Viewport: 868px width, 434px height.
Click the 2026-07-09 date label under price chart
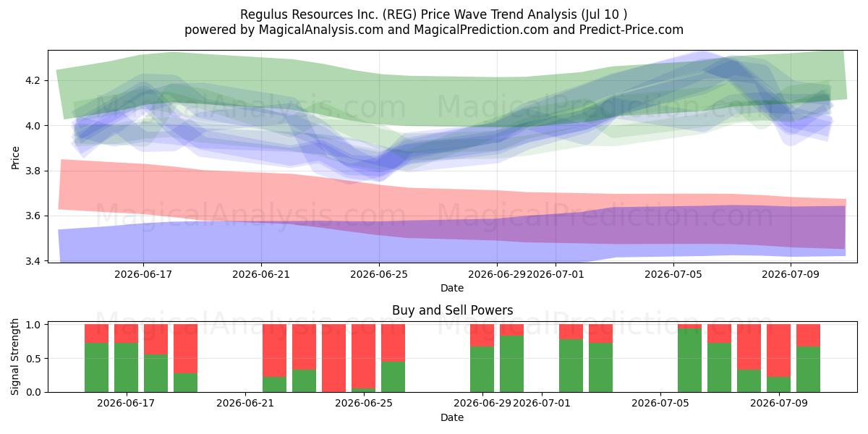tap(791, 274)
